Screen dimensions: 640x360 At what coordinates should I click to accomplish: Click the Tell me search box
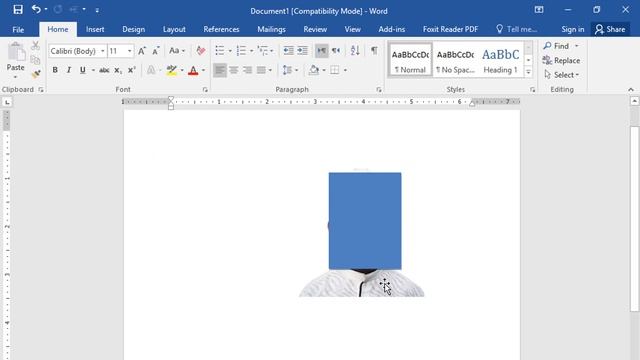click(x=516, y=29)
